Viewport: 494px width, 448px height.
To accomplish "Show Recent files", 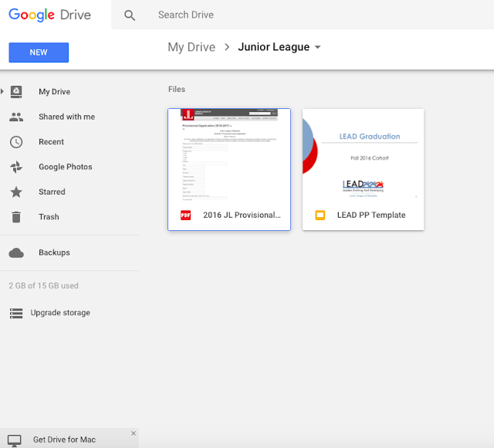I will coord(52,142).
